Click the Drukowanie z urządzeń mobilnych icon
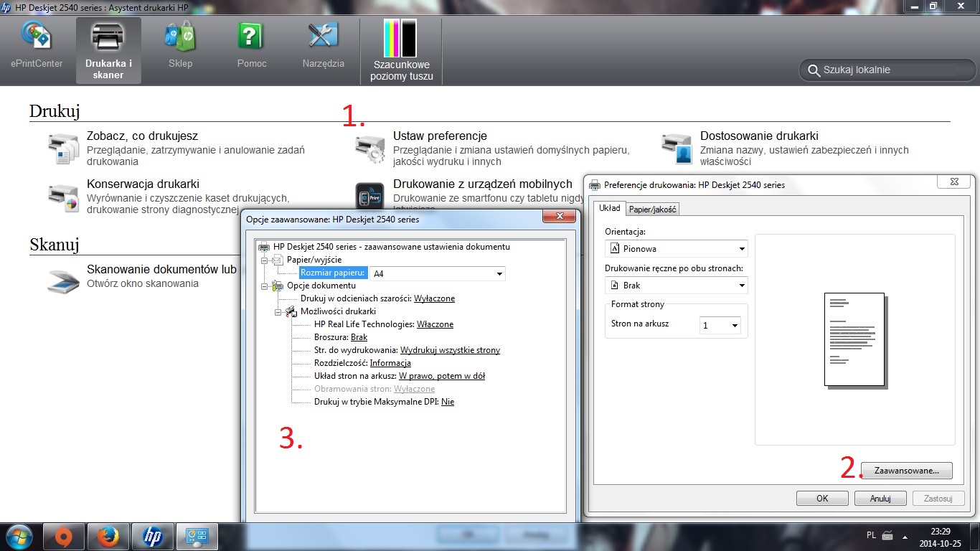This screenshot has width=980, height=551. pyautogui.click(x=370, y=197)
